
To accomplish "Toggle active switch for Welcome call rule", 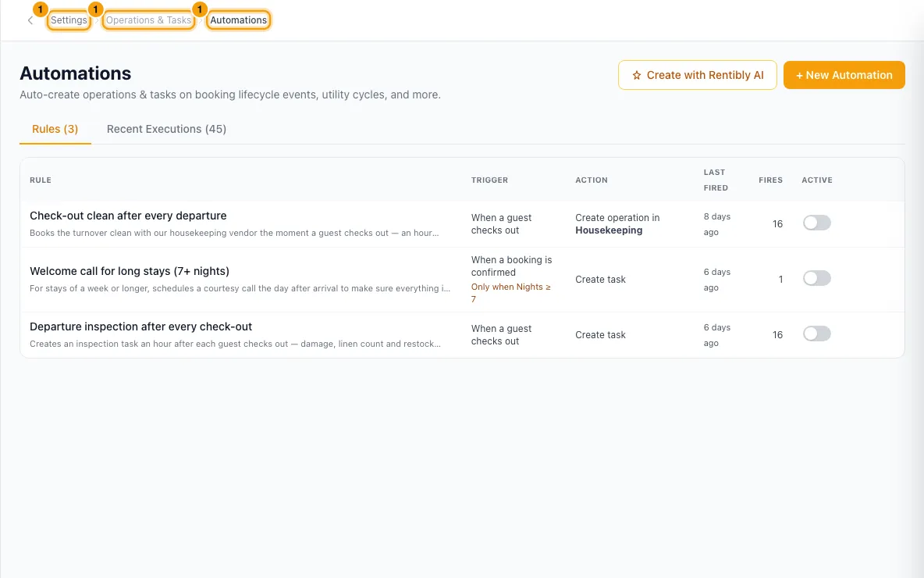I will pyautogui.click(x=817, y=278).
